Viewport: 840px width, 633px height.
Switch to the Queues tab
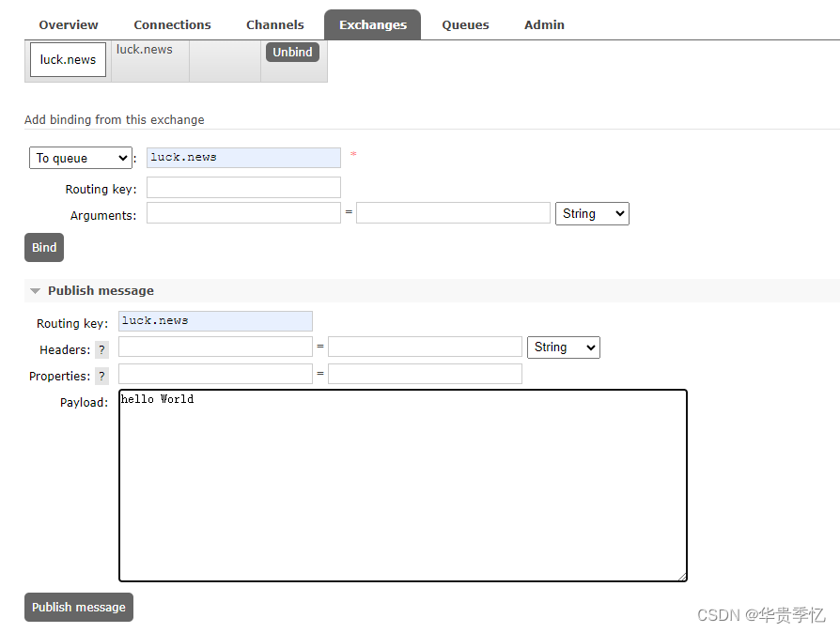pos(465,24)
